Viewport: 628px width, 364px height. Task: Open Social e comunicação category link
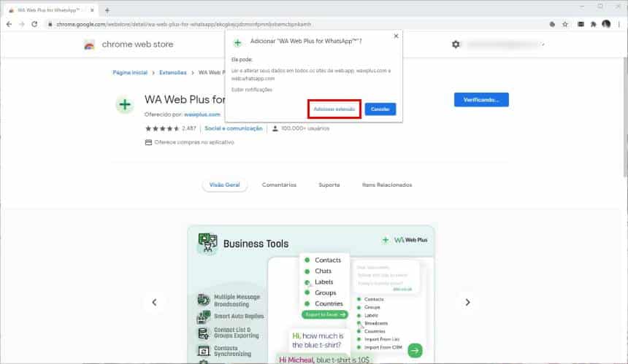tap(234, 128)
